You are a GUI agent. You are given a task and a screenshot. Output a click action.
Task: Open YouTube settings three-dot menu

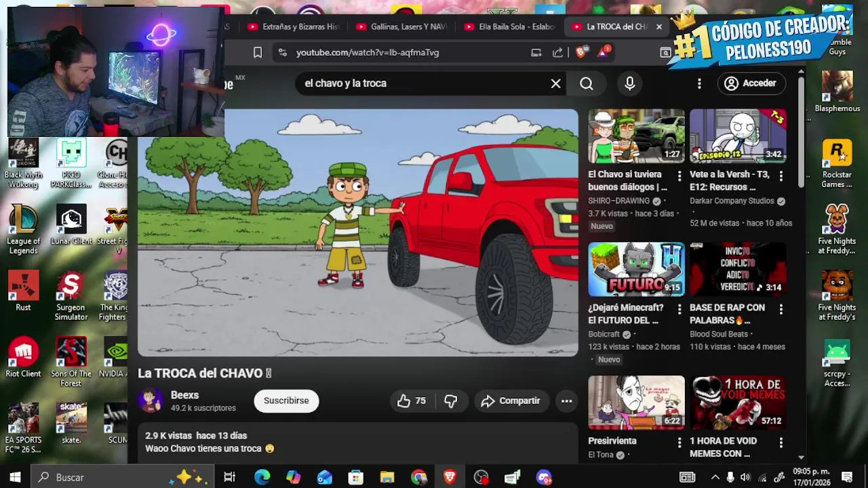699,83
